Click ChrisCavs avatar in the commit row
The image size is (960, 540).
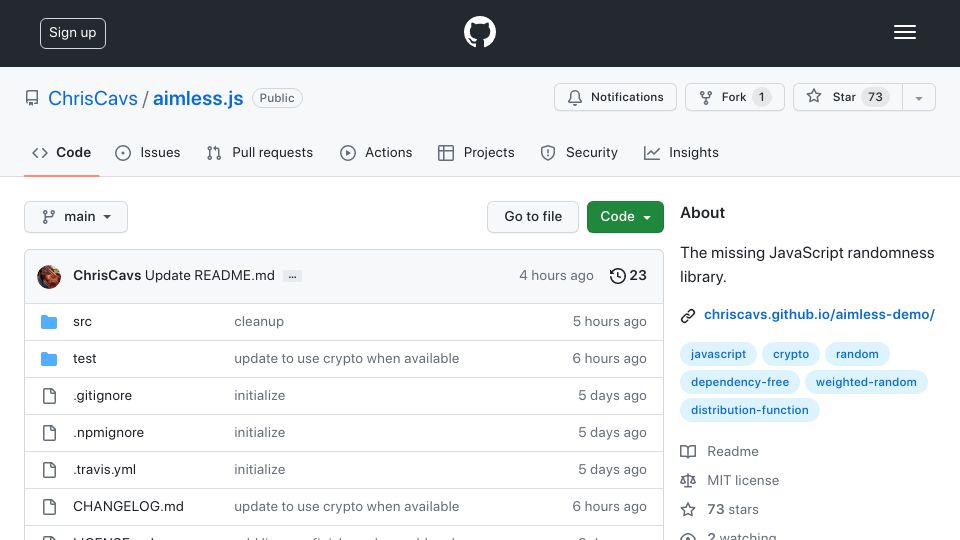[49, 277]
